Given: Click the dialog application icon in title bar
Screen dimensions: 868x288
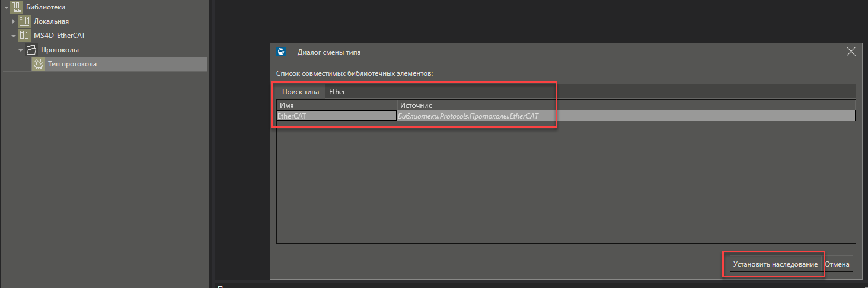Looking at the screenshot, I should tap(282, 52).
